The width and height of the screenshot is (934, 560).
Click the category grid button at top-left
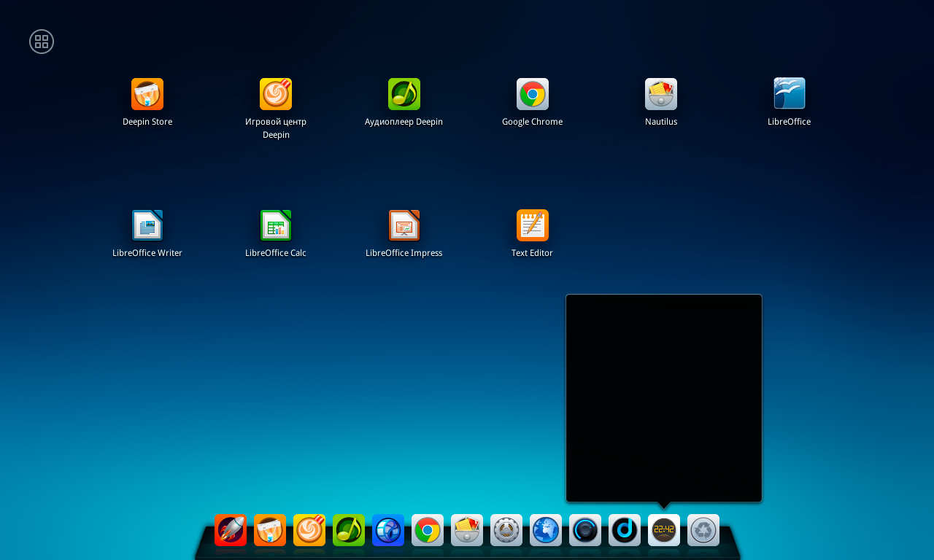tap(42, 42)
